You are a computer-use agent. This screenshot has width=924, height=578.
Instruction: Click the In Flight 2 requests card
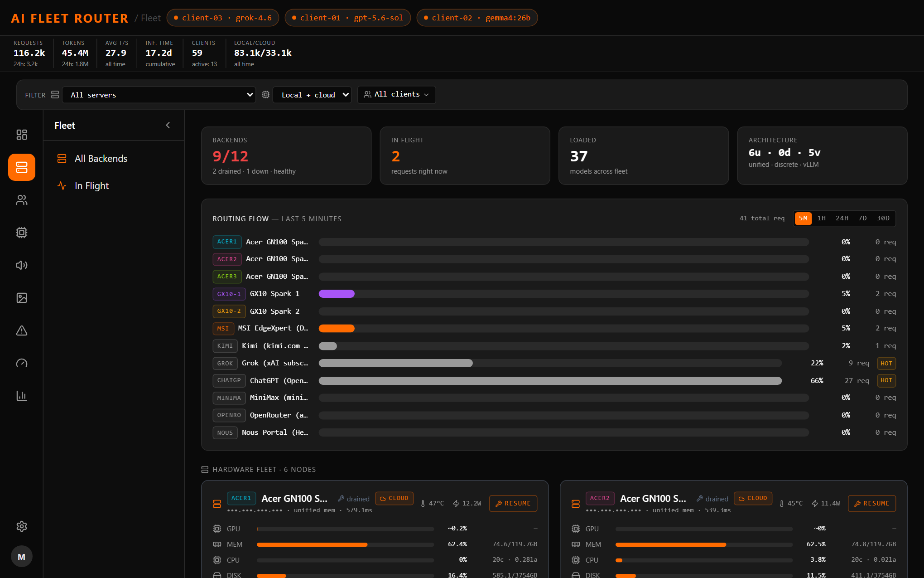465,155
